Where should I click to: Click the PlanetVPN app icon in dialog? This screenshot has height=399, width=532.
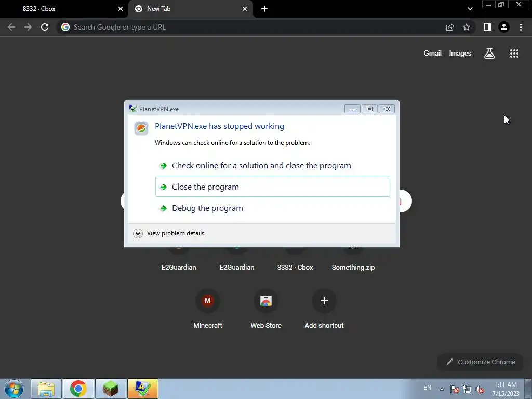click(x=141, y=128)
